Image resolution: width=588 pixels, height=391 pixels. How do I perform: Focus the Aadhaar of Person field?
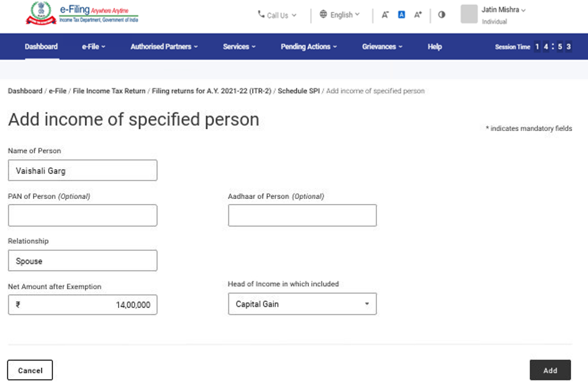click(302, 216)
